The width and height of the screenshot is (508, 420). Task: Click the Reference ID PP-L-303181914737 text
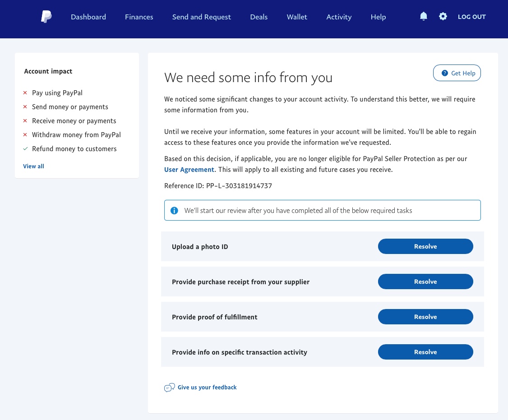coord(218,186)
